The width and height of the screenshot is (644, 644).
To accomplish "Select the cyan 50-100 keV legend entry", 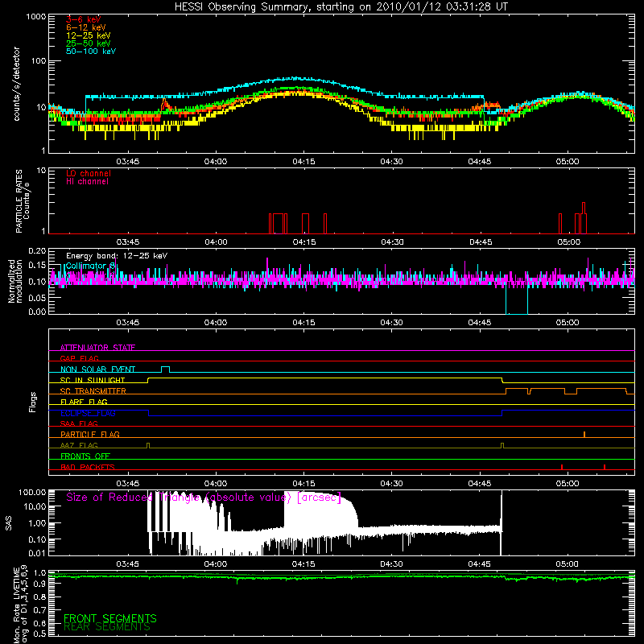I will click(x=91, y=52).
